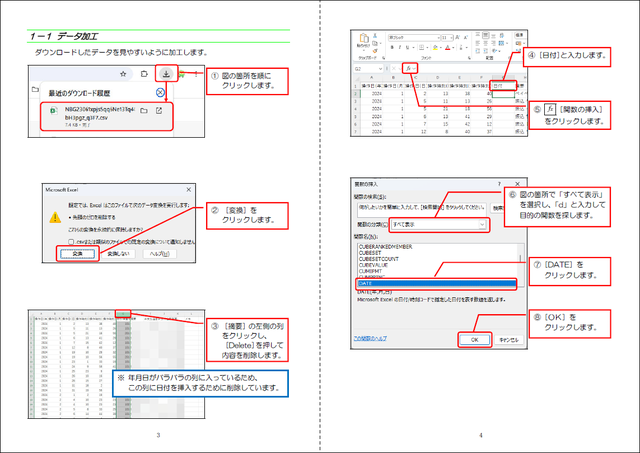Click OK in Insert Function dialog
The image size is (640, 453).
[x=475, y=340]
